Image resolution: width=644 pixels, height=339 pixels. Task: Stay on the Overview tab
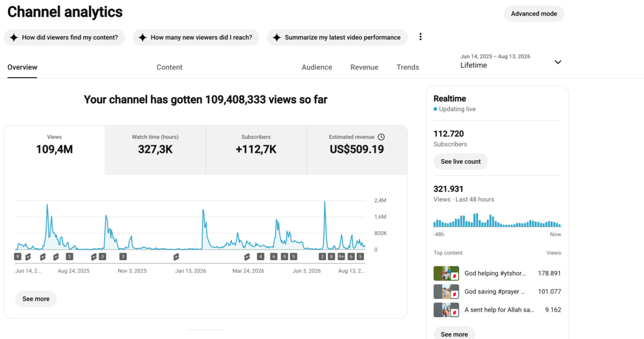(22, 67)
